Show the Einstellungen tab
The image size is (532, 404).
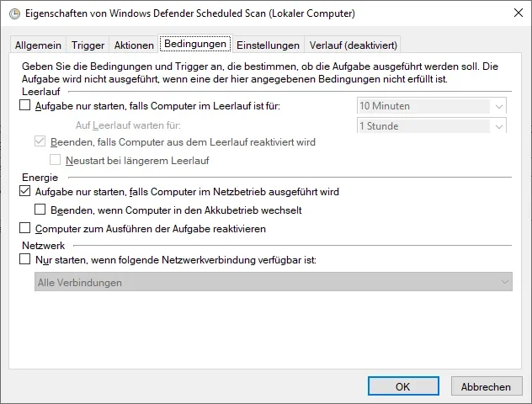tap(268, 45)
